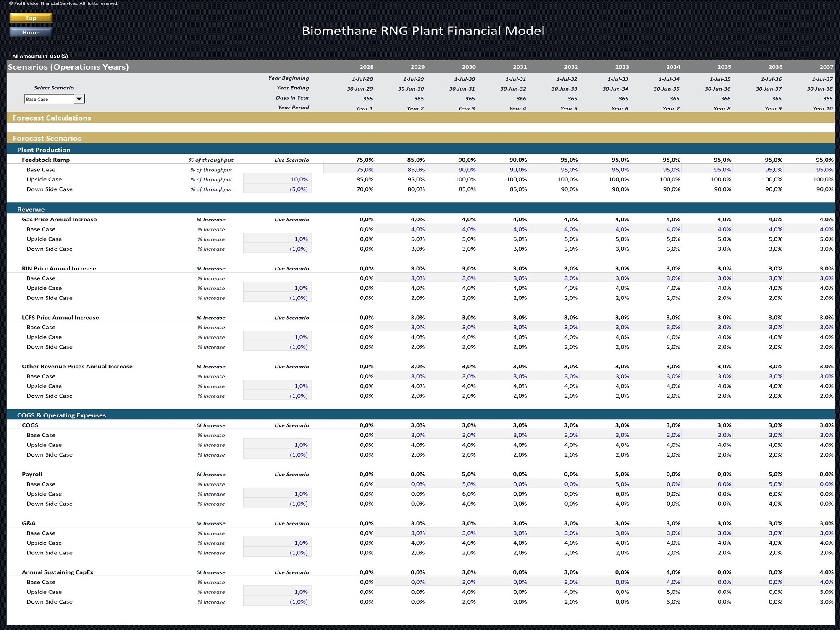Viewport: 840px width, 630px height.
Task: Click COGS & Operating Expenses section header
Action: tap(420, 415)
